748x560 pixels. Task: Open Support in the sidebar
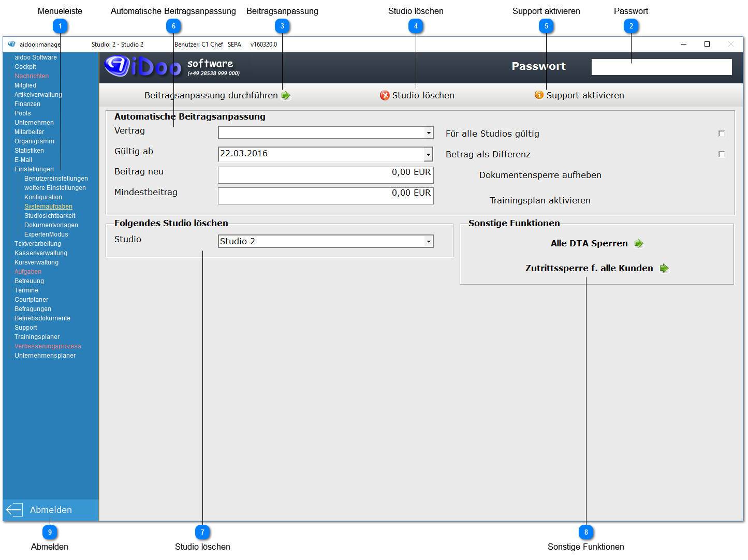26,328
